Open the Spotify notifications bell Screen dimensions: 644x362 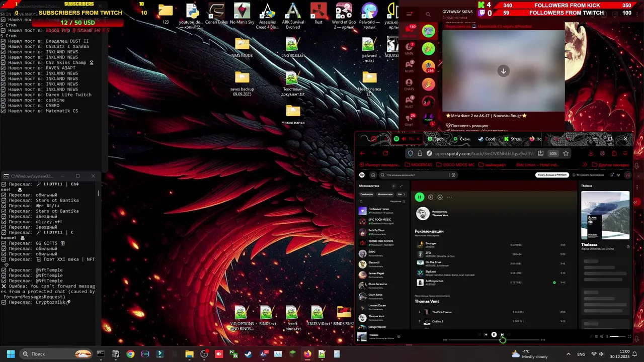coord(612,175)
